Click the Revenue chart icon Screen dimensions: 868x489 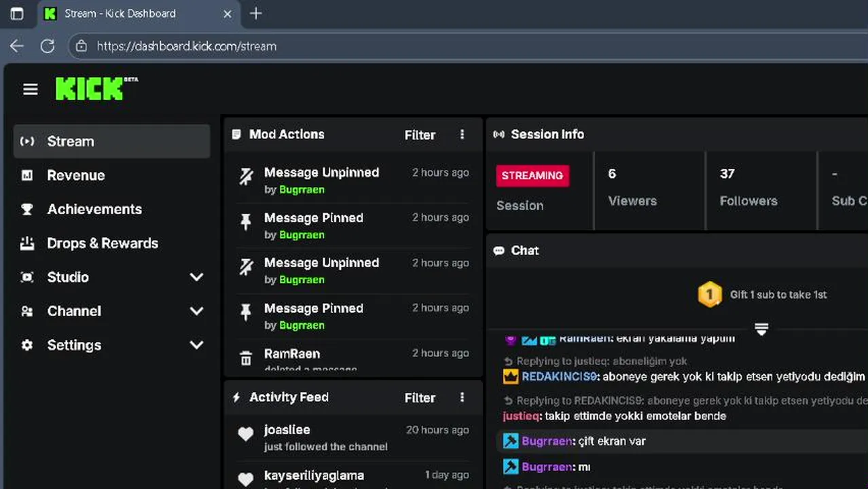pyautogui.click(x=27, y=175)
